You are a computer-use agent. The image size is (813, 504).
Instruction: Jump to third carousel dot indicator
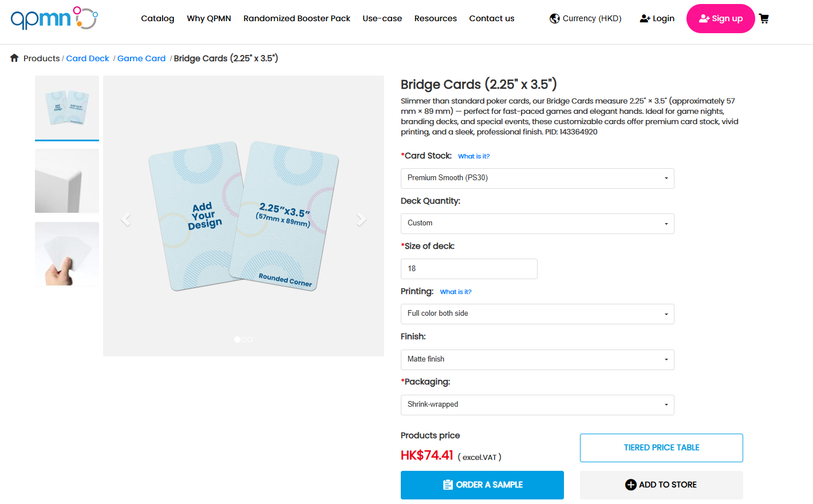pos(250,339)
